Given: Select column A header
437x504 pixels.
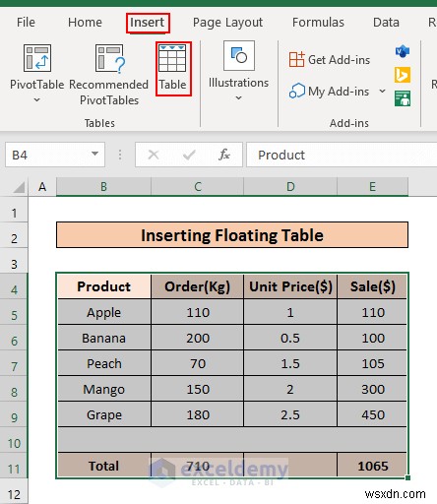Looking at the screenshot, I should point(42,187).
